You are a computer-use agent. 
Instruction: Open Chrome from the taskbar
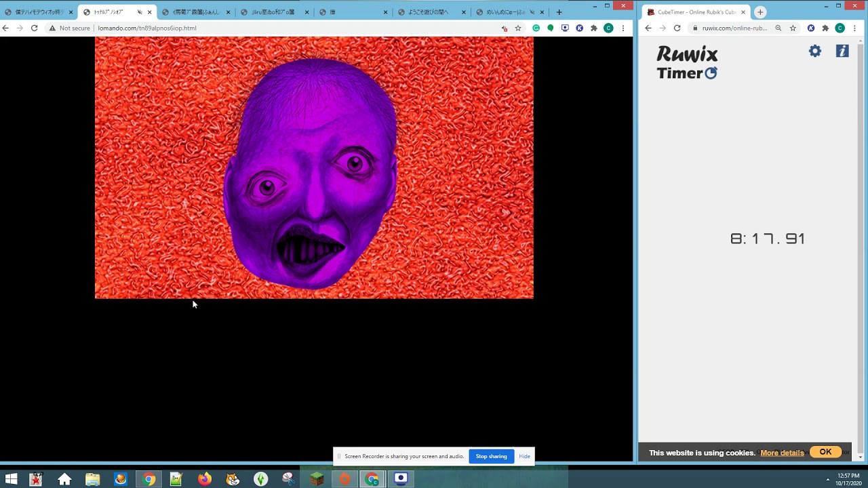pos(149,479)
